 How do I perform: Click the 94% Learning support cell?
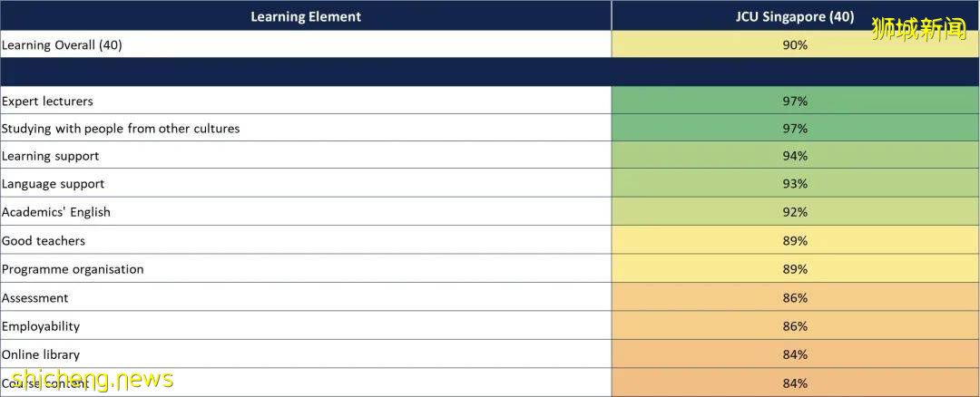click(x=795, y=156)
